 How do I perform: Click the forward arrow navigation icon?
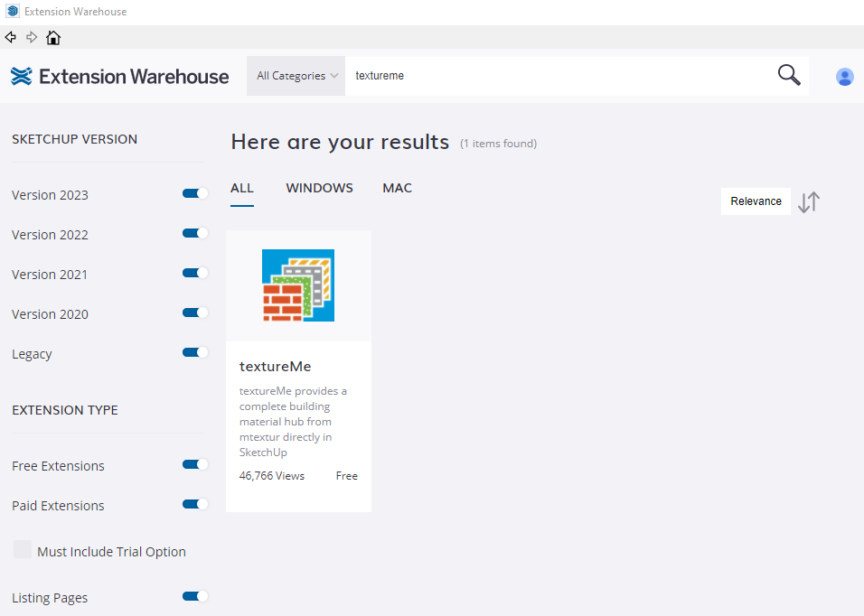(32, 37)
